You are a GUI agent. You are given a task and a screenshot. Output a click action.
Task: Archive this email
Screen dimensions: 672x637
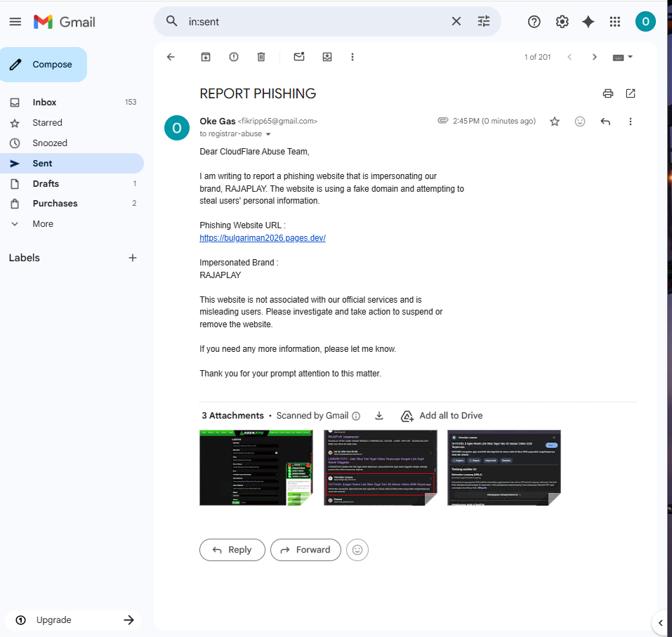click(x=206, y=57)
